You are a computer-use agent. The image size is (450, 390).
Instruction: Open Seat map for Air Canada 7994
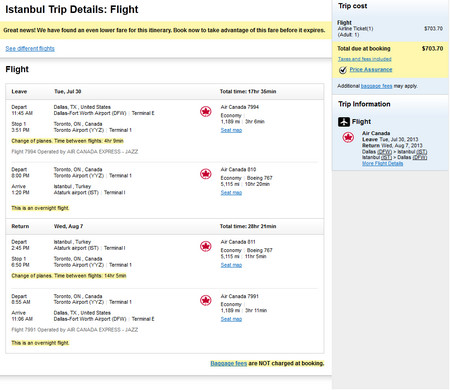pyautogui.click(x=231, y=130)
